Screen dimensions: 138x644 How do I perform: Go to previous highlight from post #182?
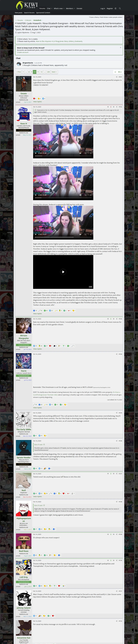tap(108, 107)
